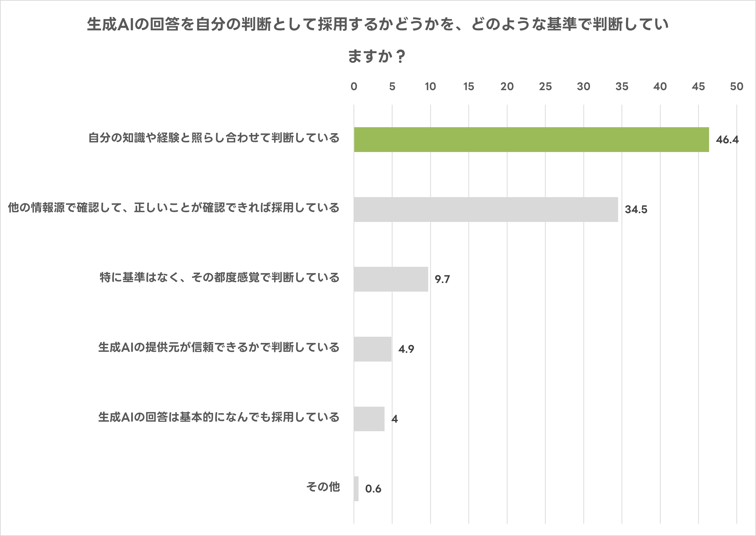The image size is (756, 536).
Task: Click the 特に基準はなく category label
Action: pos(219,278)
